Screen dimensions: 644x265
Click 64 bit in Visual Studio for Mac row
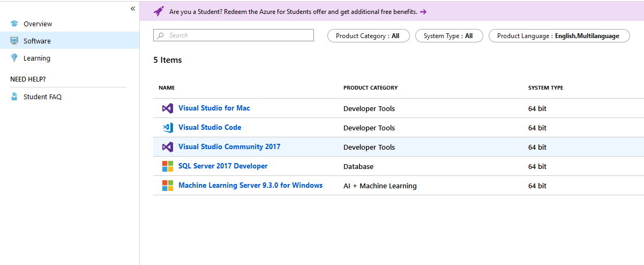[537, 108]
